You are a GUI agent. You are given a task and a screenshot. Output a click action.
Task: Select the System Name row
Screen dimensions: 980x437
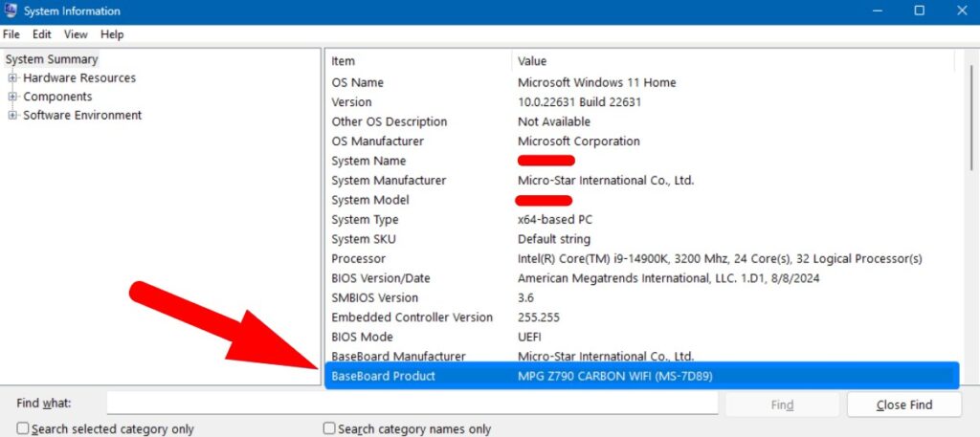click(x=642, y=161)
